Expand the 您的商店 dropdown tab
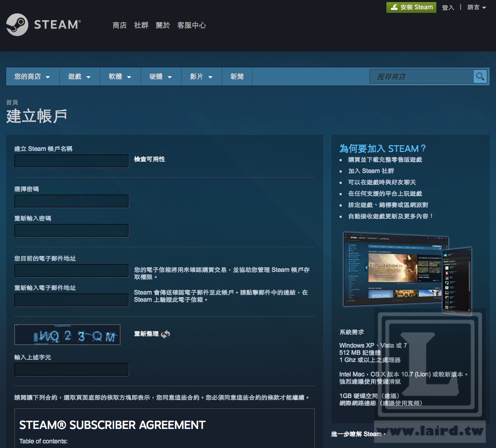 (x=32, y=77)
